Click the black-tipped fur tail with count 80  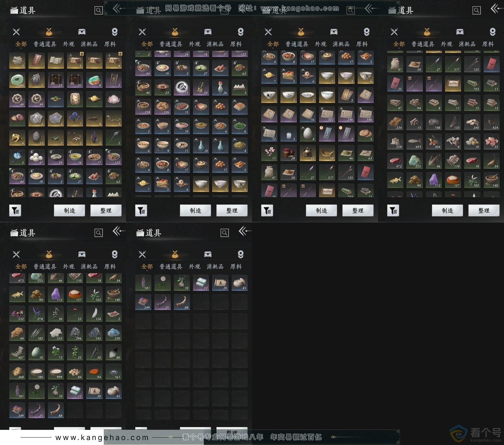click(113, 352)
